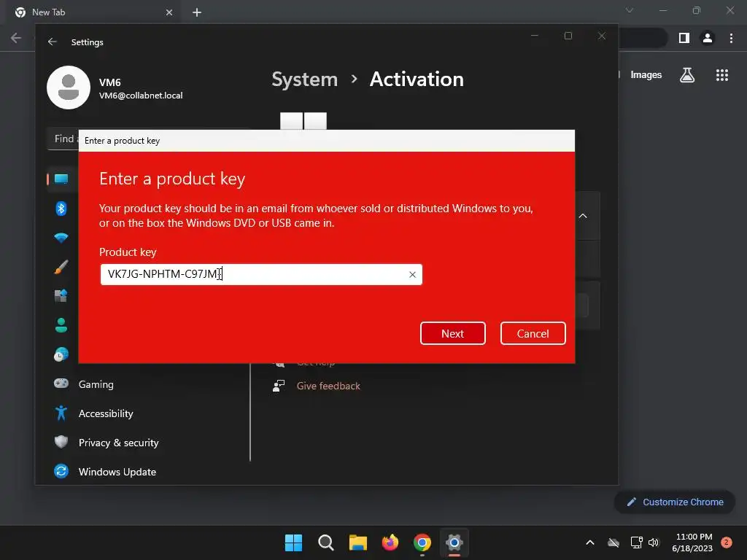Viewport: 747px width, 560px height.
Task: Open taskbar Search icon
Action: pyautogui.click(x=326, y=542)
